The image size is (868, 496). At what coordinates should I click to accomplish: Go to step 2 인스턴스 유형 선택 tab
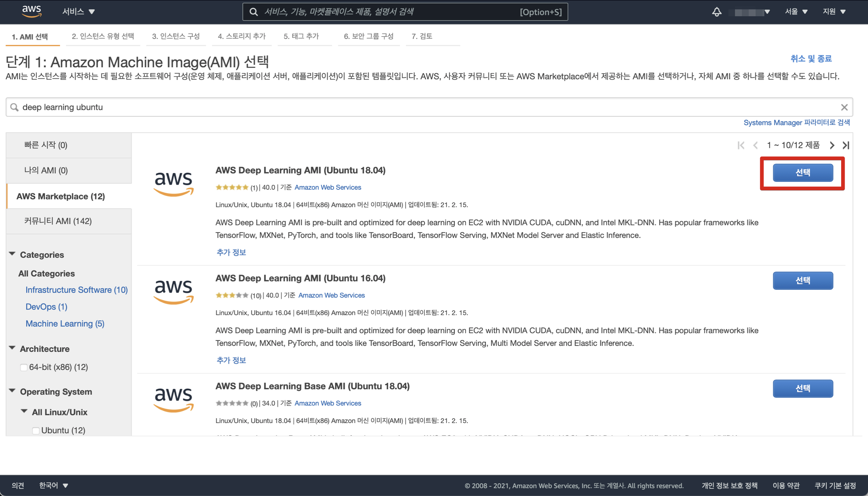pyautogui.click(x=103, y=36)
